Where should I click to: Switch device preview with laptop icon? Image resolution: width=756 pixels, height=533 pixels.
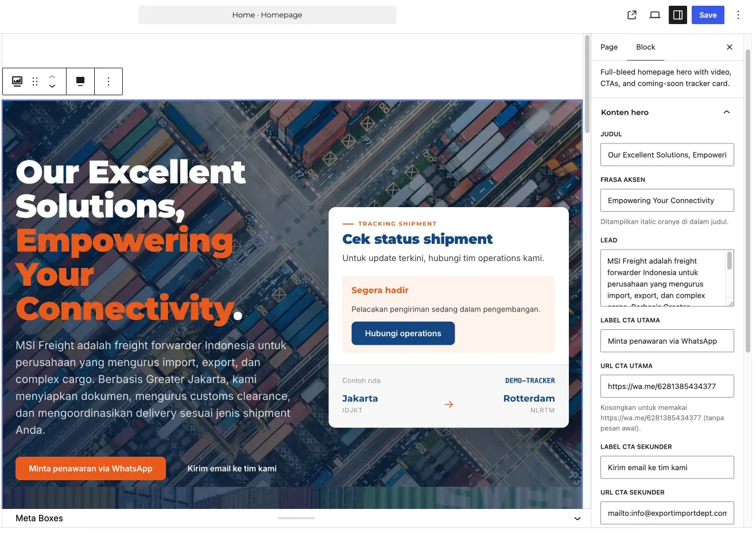pyautogui.click(x=655, y=15)
